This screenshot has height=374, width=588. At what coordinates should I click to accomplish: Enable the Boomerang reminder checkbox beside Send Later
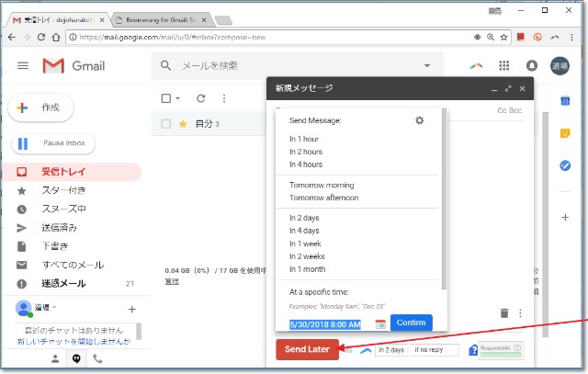(349, 350)
